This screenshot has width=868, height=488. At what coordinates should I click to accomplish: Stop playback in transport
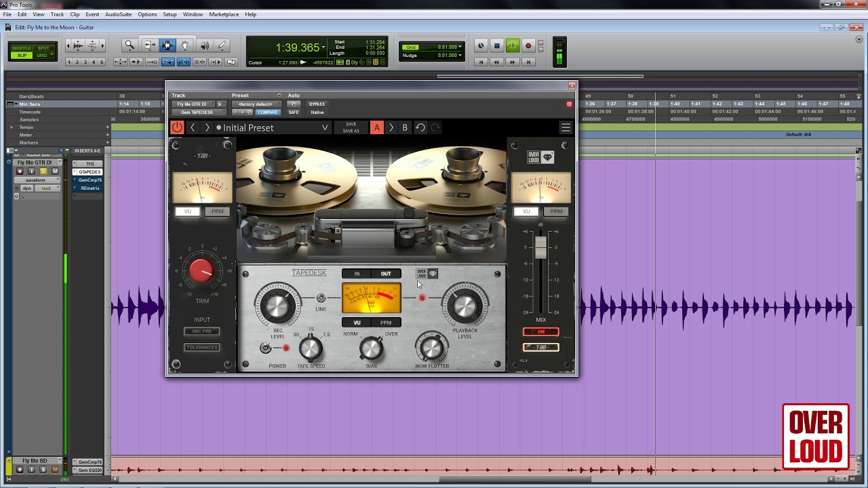point(496,46)
